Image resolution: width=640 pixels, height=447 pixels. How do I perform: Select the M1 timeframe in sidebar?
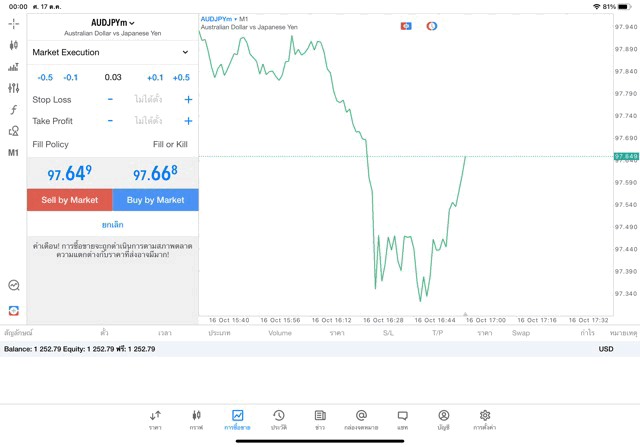(x=14, y=153)
